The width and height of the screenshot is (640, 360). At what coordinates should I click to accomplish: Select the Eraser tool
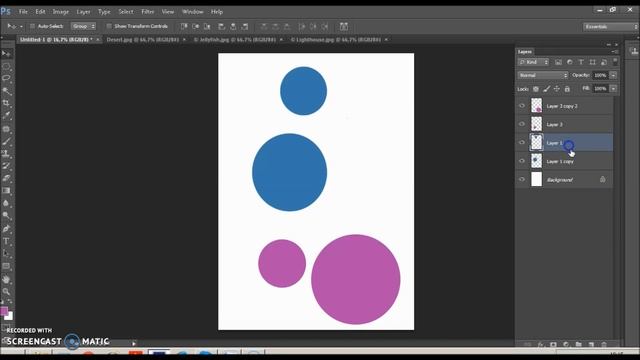click(x=6, y=178)
